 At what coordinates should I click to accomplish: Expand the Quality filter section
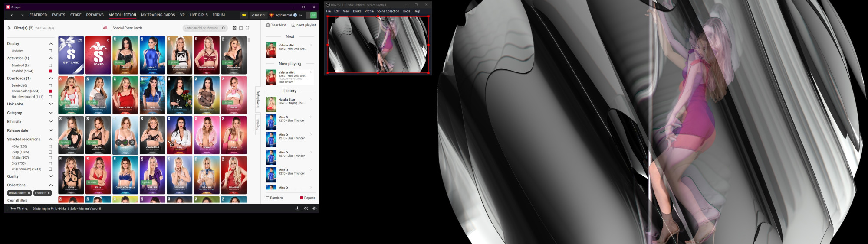click(x=51, y=176)
